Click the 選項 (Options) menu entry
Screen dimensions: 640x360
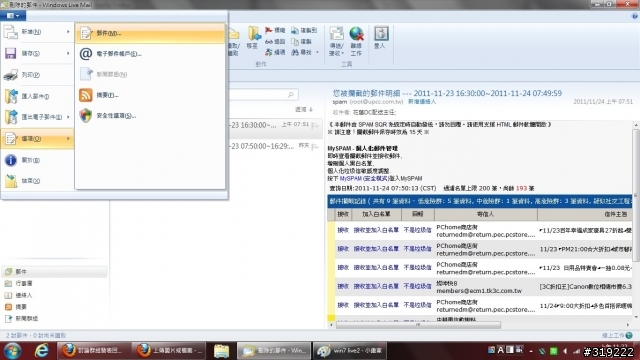click(x=37, y=139)
